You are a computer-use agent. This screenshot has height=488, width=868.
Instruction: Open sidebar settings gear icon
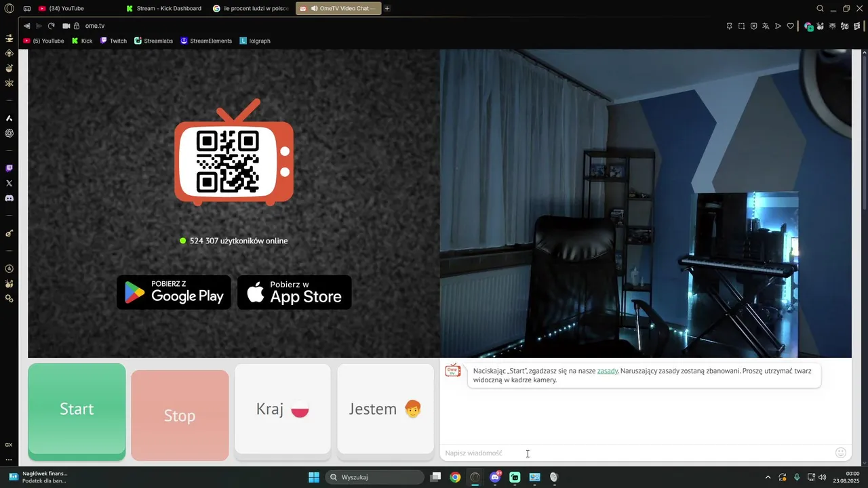(x=9, y=298)
